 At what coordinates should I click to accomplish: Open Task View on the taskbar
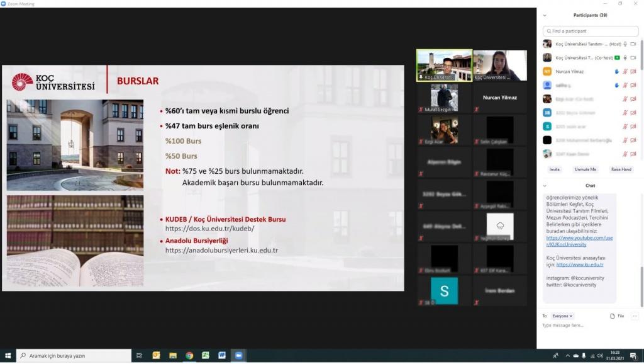pos(139,355)
